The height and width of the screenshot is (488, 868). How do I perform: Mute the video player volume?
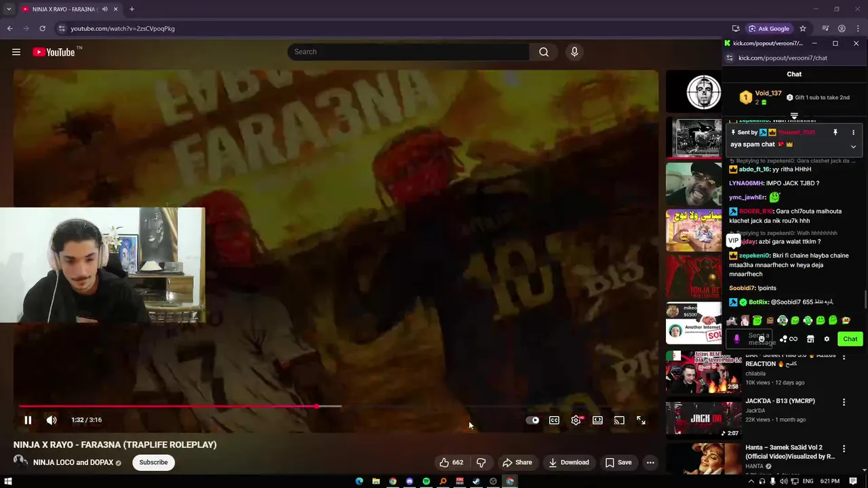pos(52,420)
